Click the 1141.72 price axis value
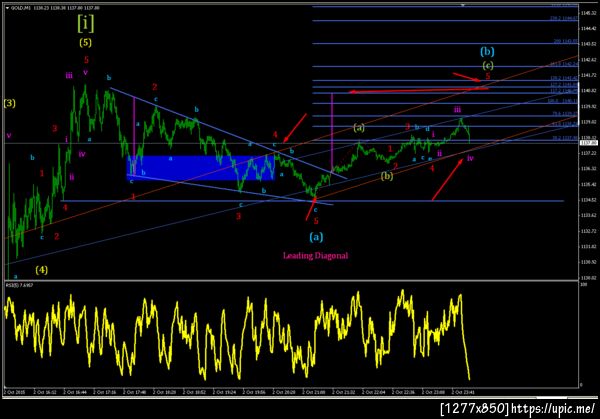The width and height of the screenshot is (600, 419). 589,75
